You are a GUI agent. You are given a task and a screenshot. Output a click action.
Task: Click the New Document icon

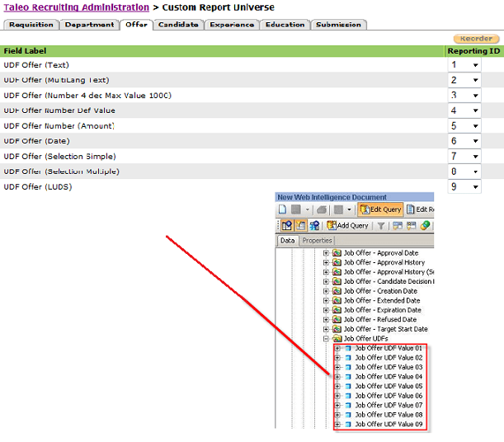[x=282, y=209]
